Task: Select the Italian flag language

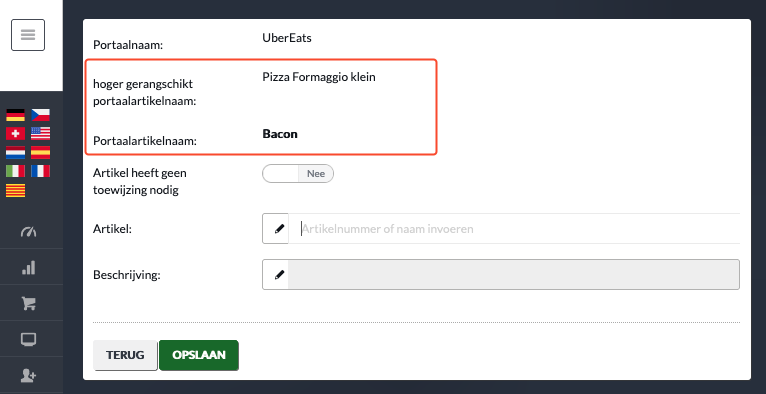Action: 15,171
